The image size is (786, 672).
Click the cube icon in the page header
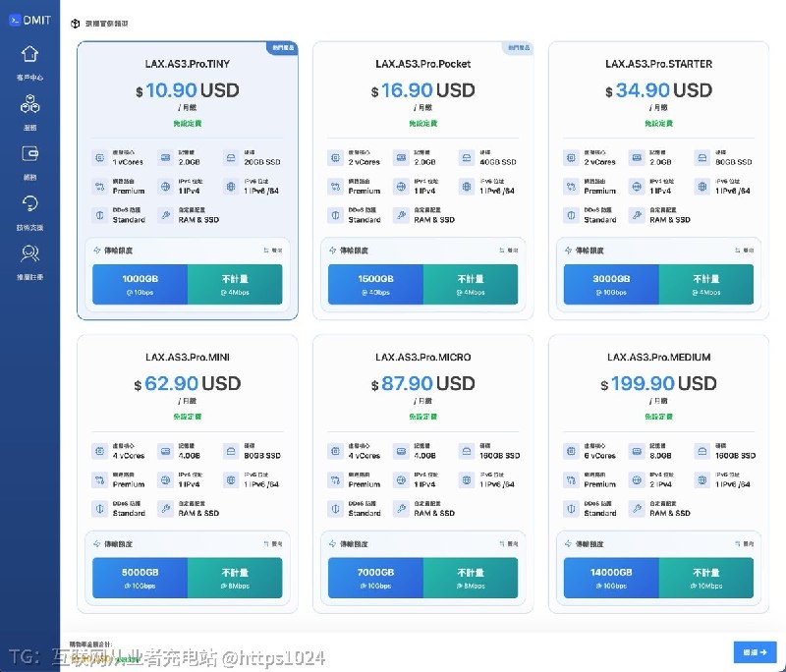click(x=76, y=24)
